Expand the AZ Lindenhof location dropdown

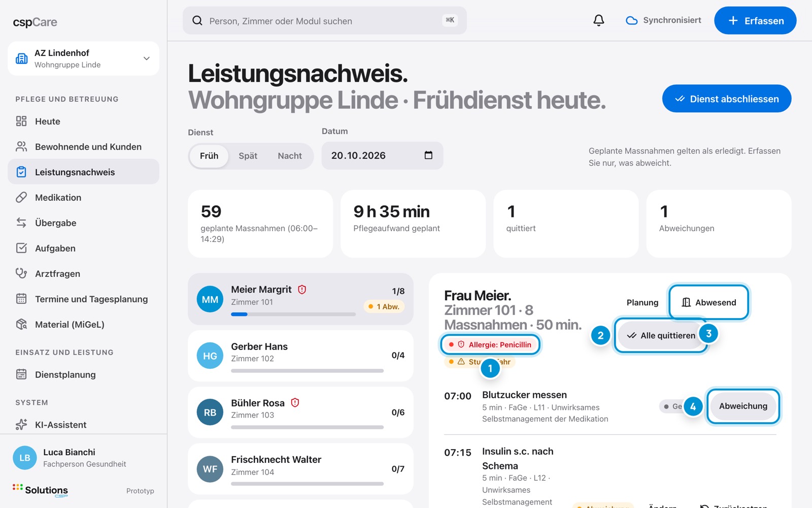click(x=147, y=58)
